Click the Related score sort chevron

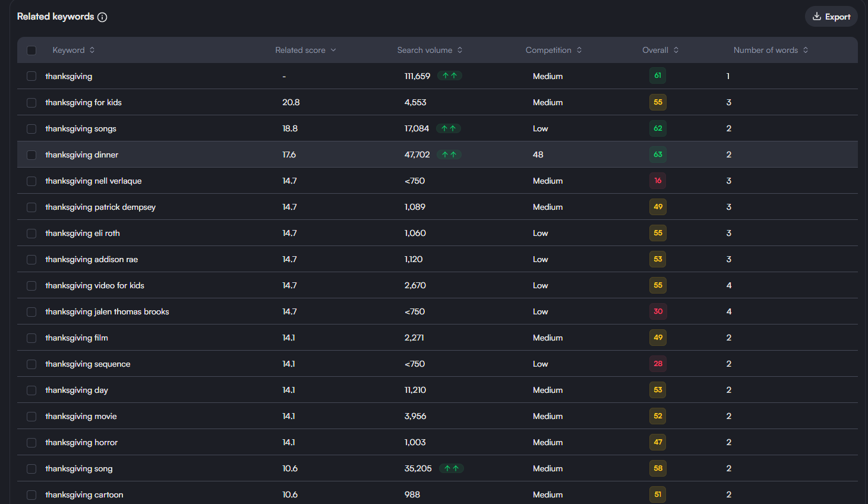pos(333,50)
